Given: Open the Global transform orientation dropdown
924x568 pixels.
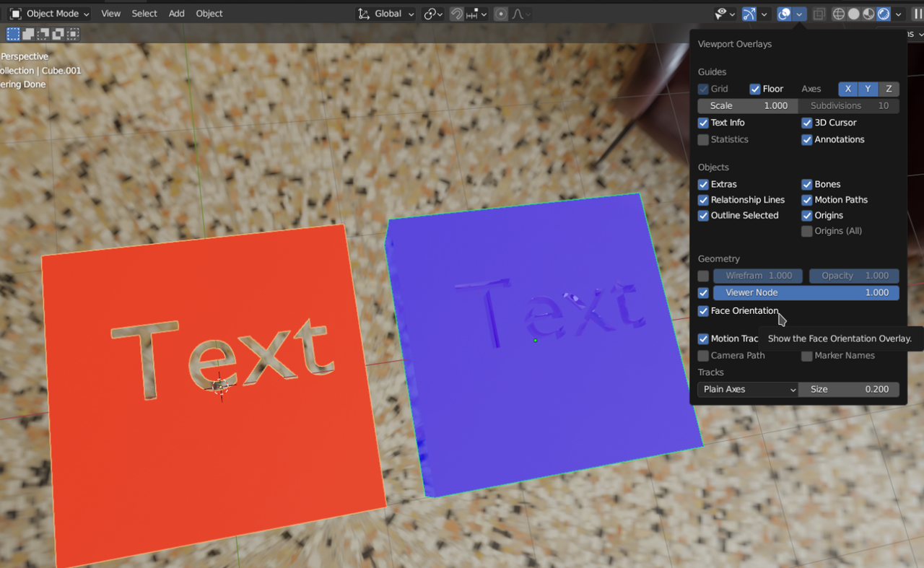Looking at the screenshot, I should [385, 13].
